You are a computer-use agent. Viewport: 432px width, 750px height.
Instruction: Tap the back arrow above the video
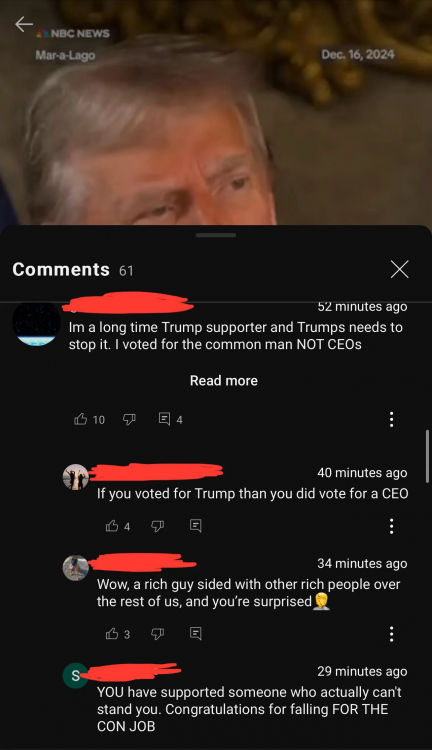tap(23, 24)
